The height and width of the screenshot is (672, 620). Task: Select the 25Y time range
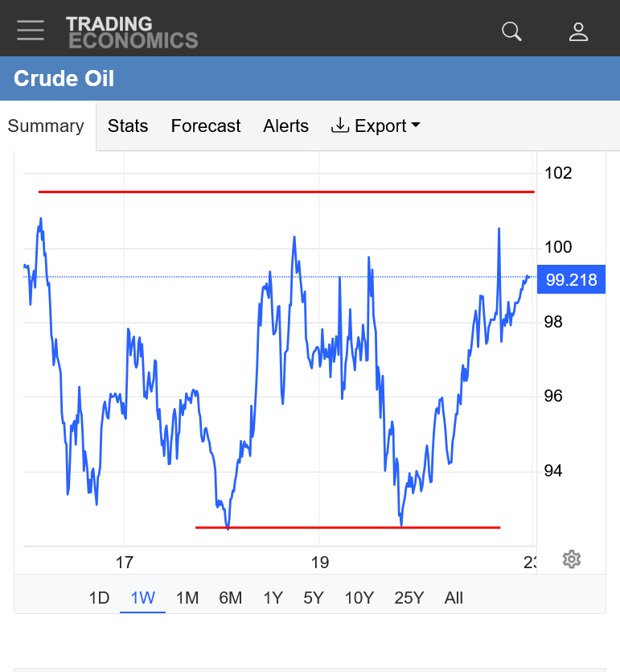point(409,598)
